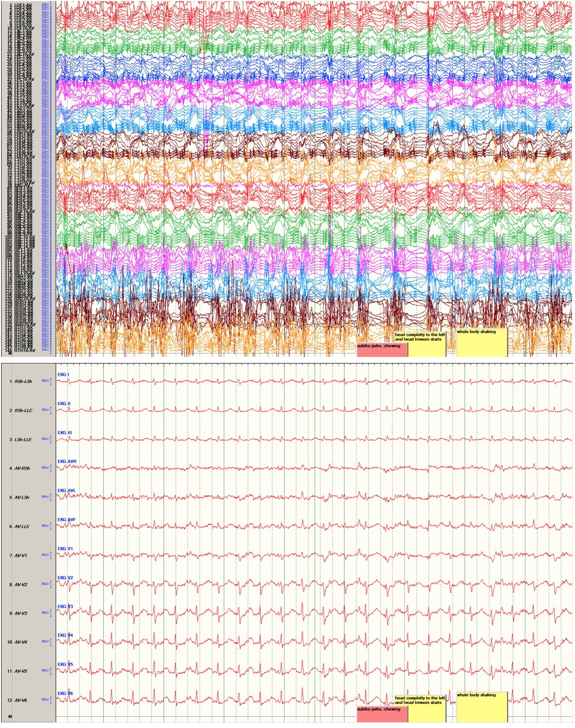
Task: Pick the AV-V3 channel label
Action: pyautogui.click(x=21, y=614)
